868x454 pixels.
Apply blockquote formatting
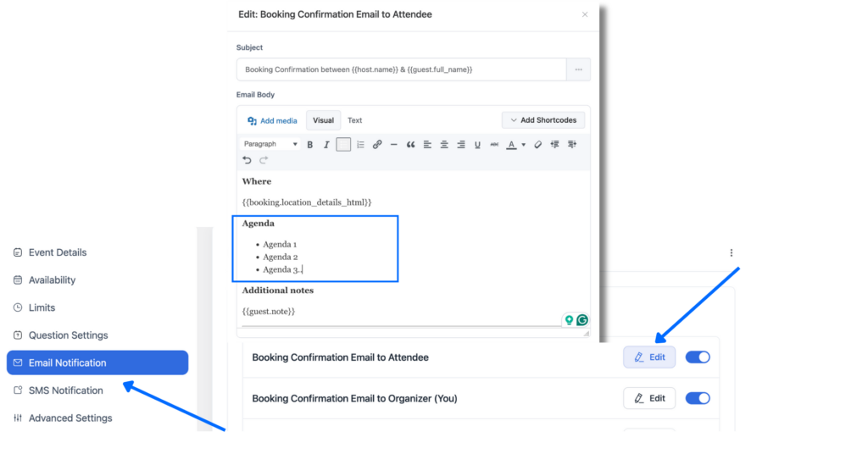pyautogui.click(x=410, y=144)
